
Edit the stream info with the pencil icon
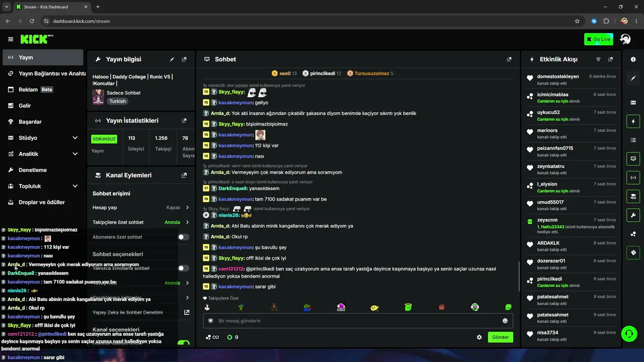(x=172, y=59)
